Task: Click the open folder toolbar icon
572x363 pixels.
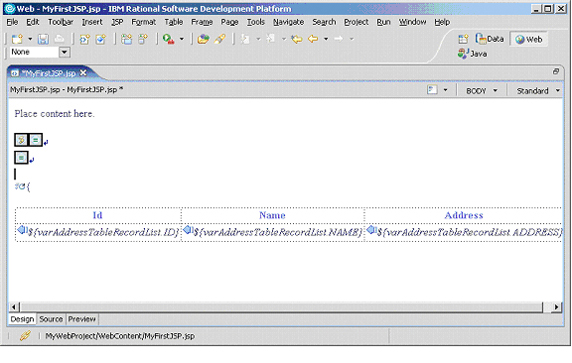Action: click(203, 39)
